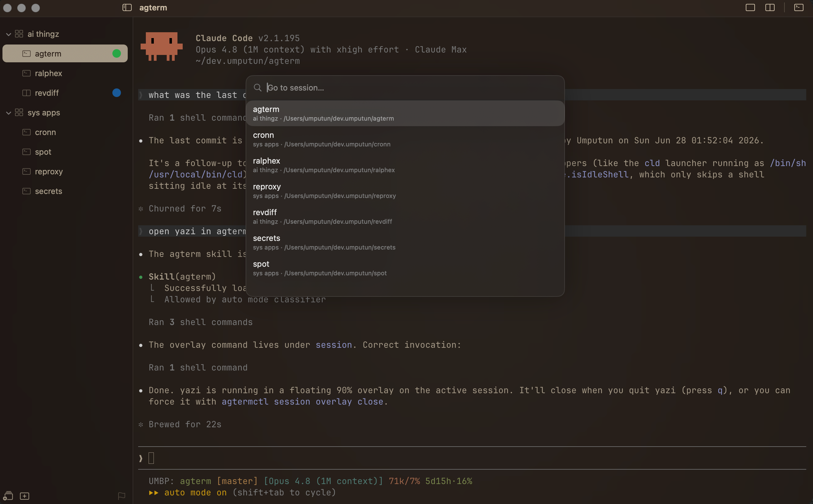Choose cronn in the session palette
813x504 pixels.
[405, 139]
